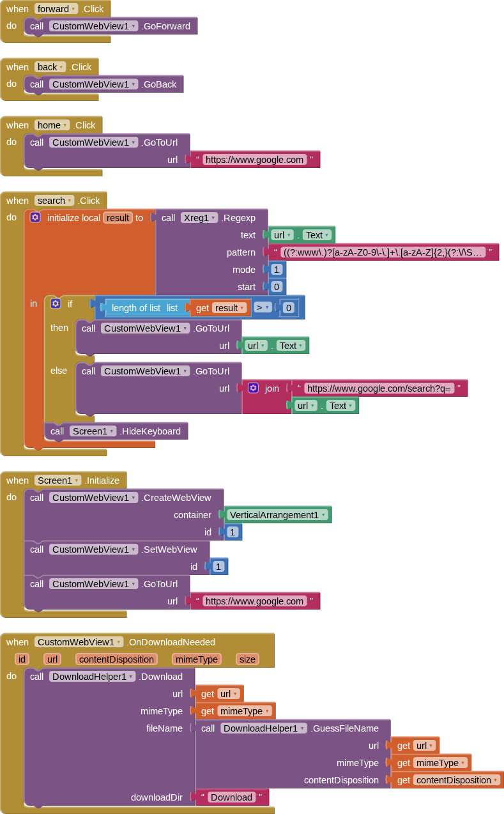Open the forward component dropdown
504x814 pixels.
coord(74,9)
